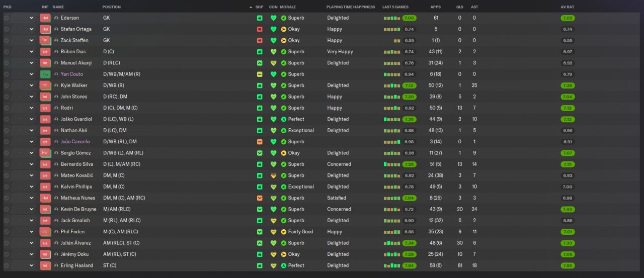Open Nathan Aké's player profile by name
Image resolution: width=644 pixels, height=278 pixels.
[73, 130]
